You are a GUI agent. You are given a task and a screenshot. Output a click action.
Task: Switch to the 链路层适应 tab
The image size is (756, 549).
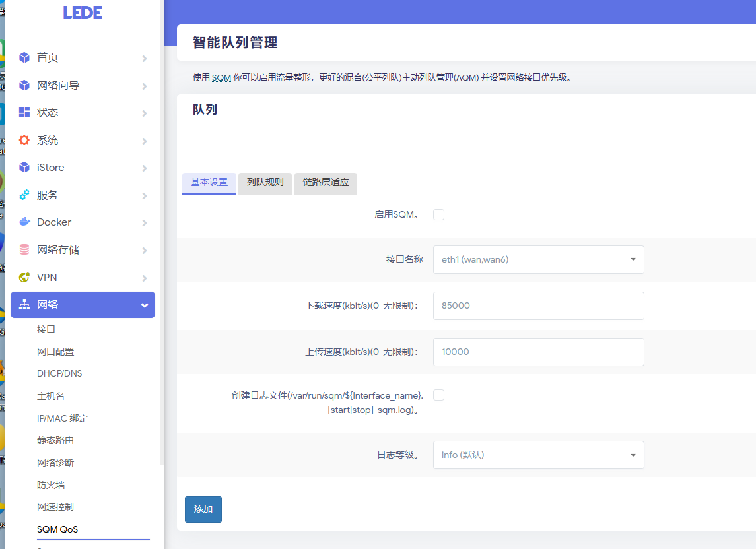326,183
